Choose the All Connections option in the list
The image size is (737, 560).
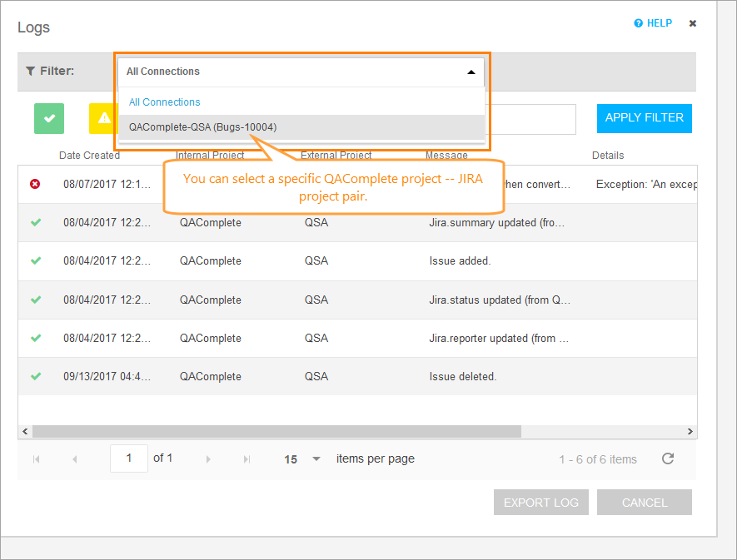point(164,102)
